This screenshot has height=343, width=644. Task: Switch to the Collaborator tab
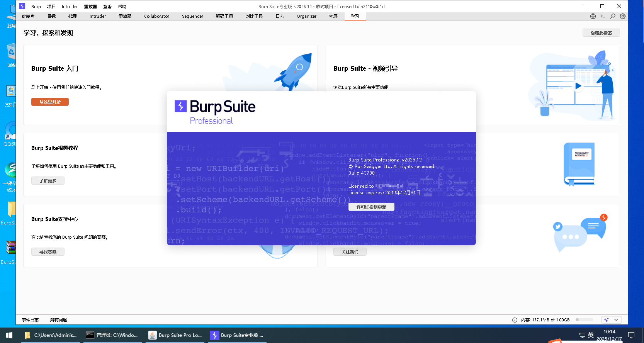156,16
